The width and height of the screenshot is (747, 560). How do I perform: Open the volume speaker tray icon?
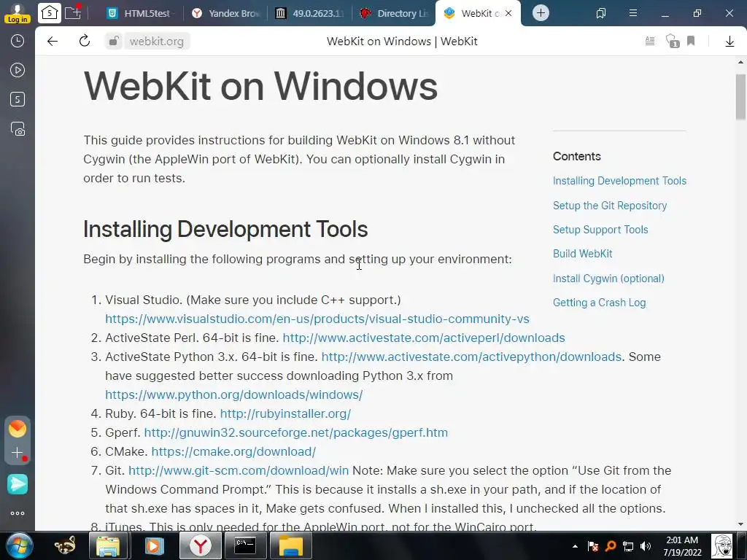click(x=646, y=546)
